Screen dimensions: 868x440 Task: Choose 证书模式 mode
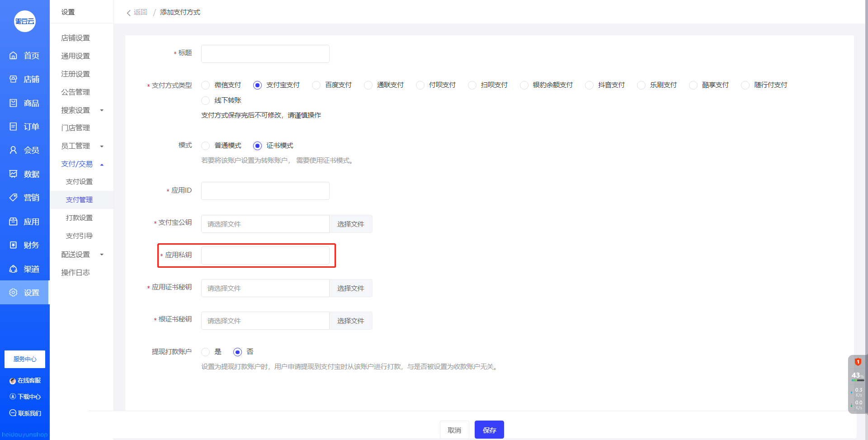(257, 146)
